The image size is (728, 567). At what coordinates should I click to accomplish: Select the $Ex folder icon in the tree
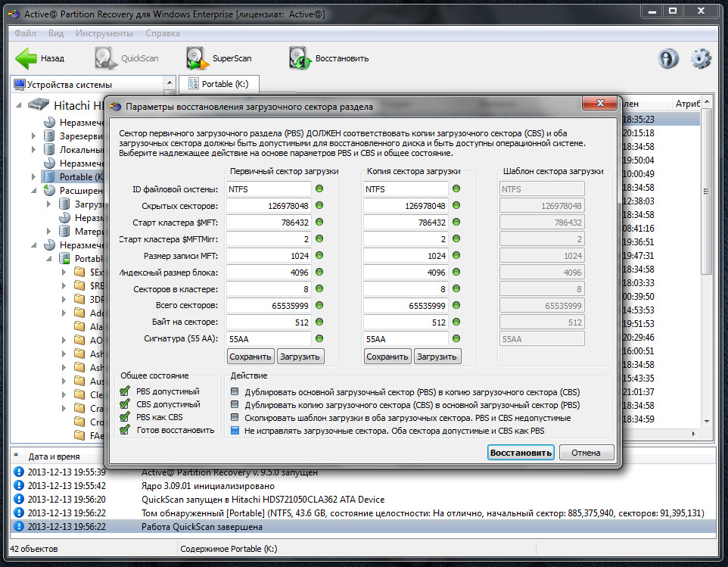(80, 272)
